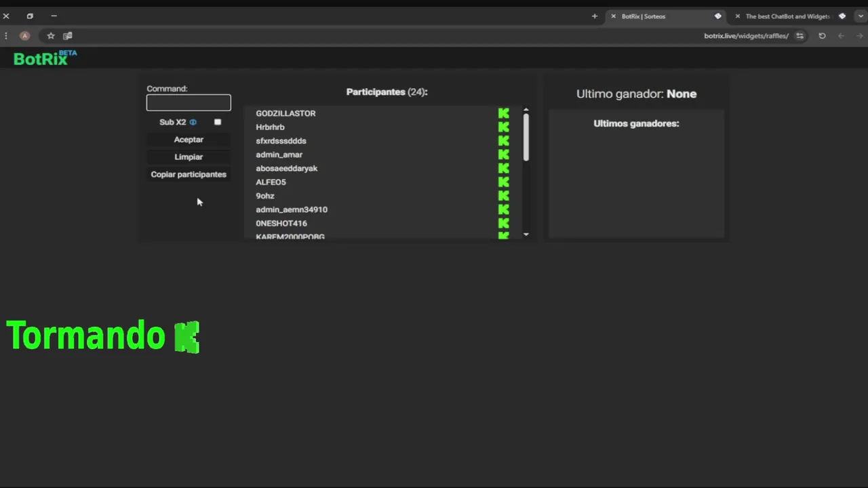Click the address bar URL

point(746,36)
